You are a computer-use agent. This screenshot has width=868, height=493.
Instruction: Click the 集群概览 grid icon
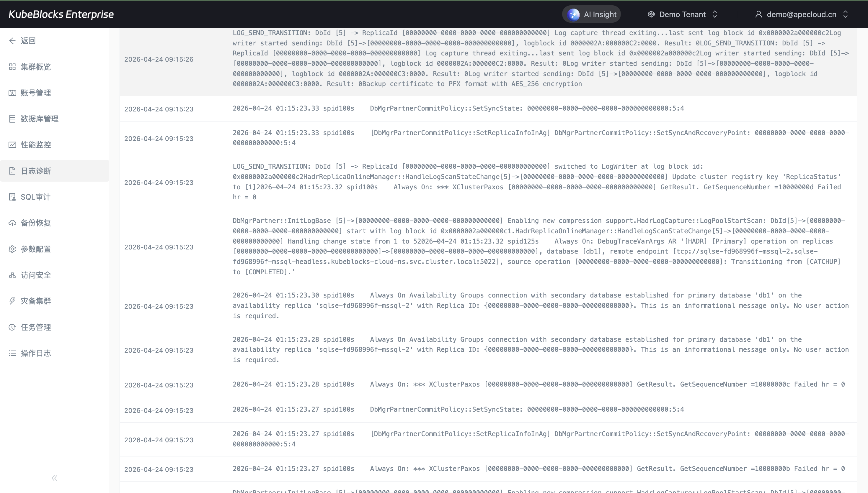(12, 67)
